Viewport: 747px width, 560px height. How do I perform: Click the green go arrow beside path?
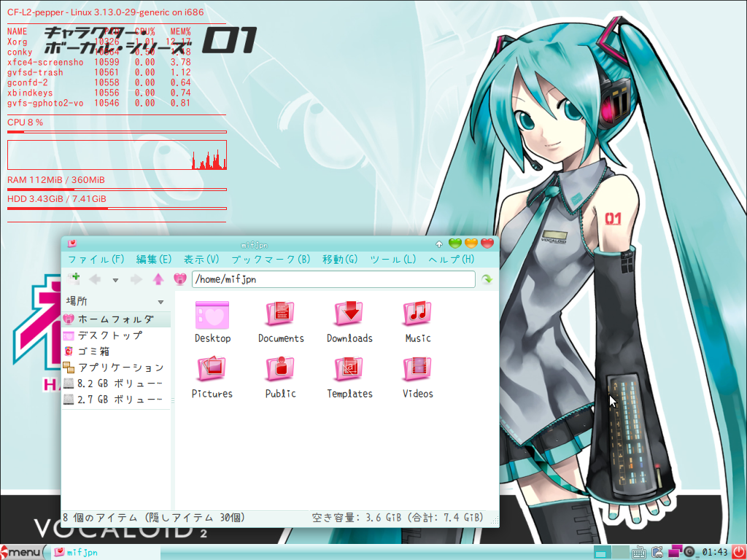pos(487,279)
